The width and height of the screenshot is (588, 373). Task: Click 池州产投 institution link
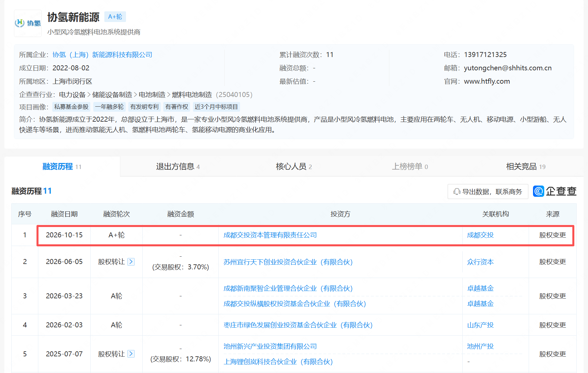coord(480,346)
